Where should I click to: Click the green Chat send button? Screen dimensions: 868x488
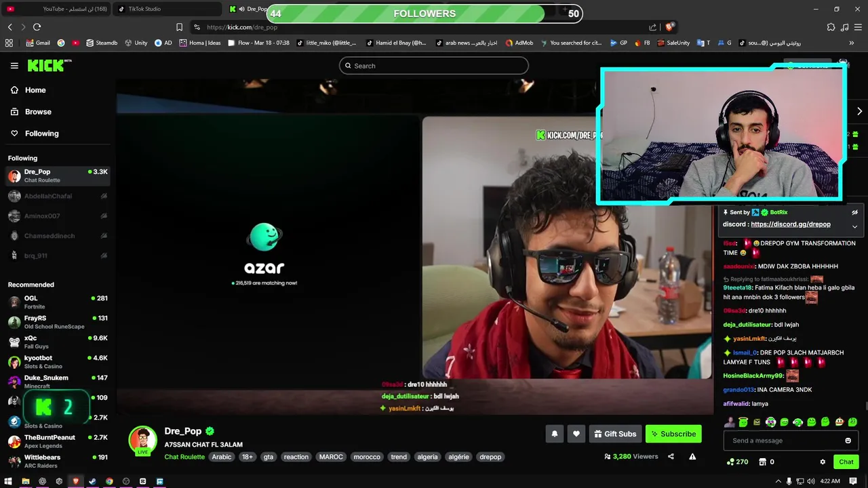click(846, 462)
